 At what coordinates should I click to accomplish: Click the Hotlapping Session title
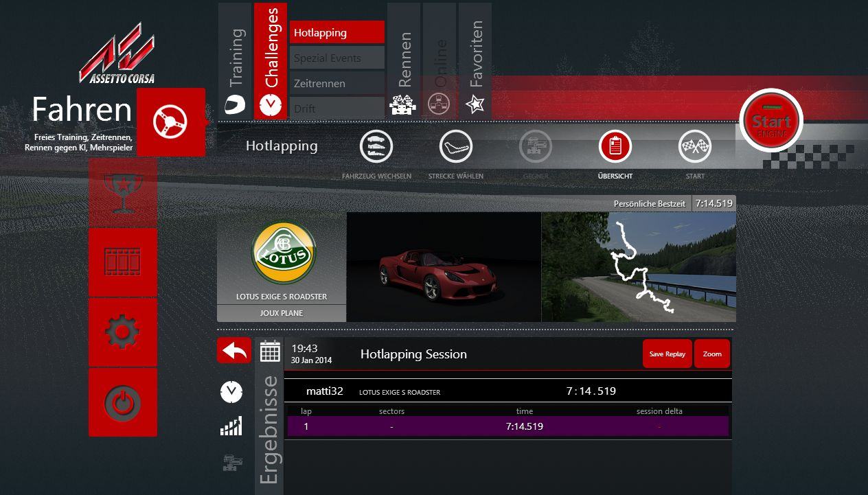[413, 354]
